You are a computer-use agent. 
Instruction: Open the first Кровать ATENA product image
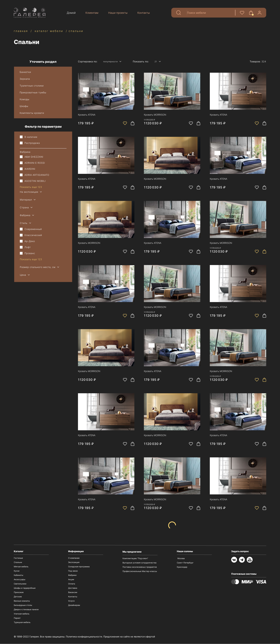106,91
